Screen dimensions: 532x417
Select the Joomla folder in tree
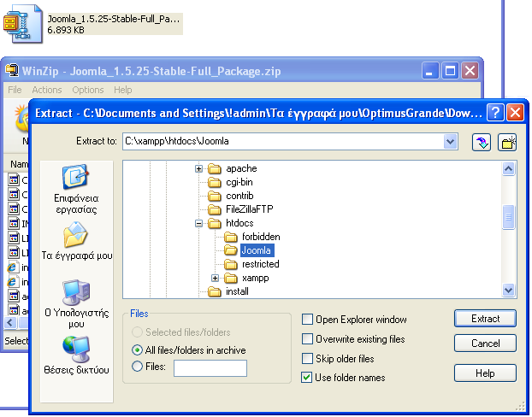coord(249,250)
